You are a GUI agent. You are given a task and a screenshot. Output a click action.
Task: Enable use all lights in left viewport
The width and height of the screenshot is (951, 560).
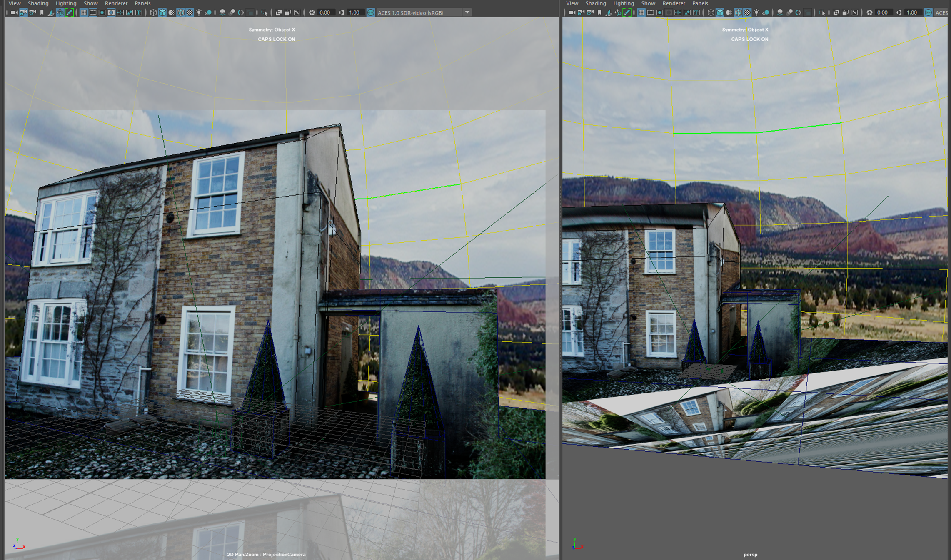coord(199,12)
